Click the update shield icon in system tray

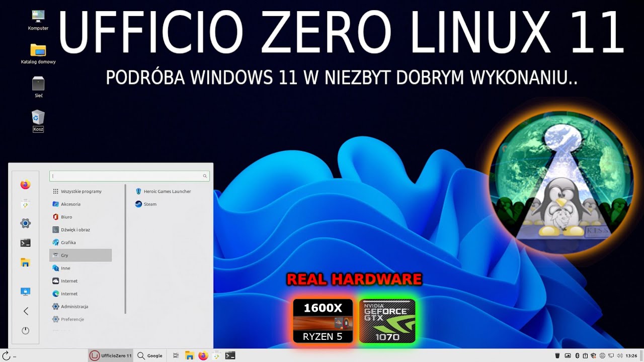pos(594,355)
